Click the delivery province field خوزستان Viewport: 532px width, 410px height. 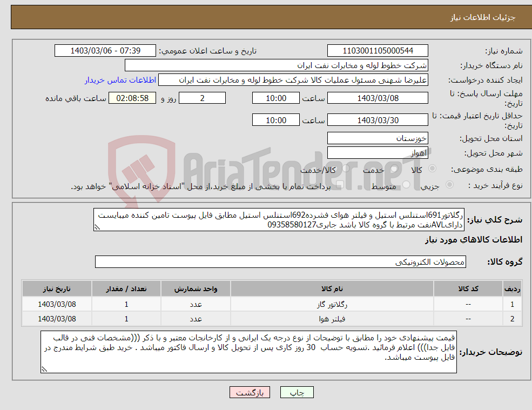pyautogui.click(x=378, y=138)
